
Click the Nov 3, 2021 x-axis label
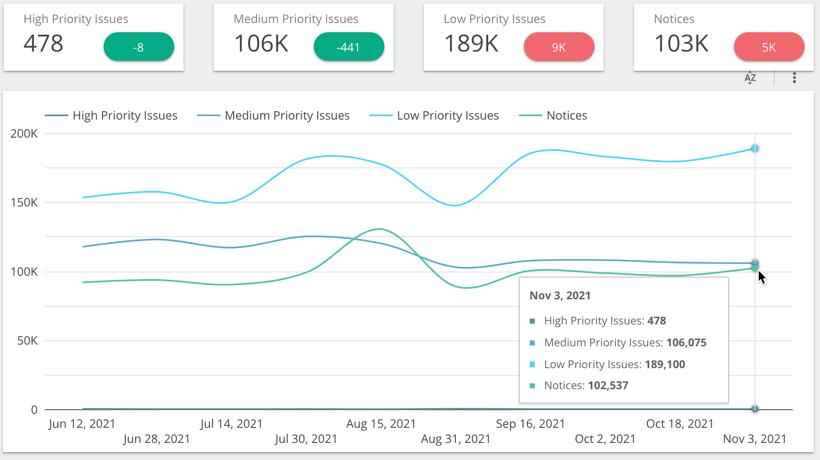[754, 438]
